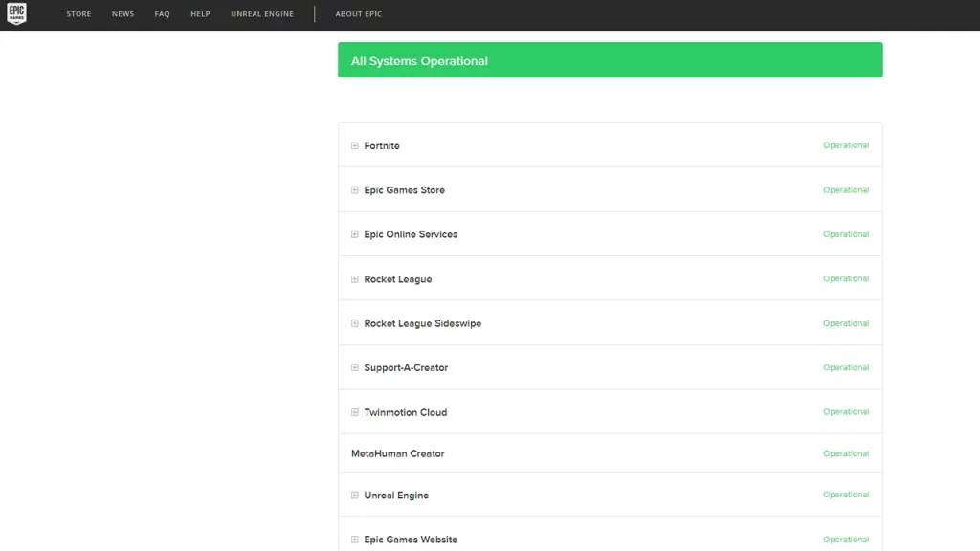The height and width of the screenshot is (551, 980).
Task: Click the All Systems Operational banner
Action: pos(610,60)
